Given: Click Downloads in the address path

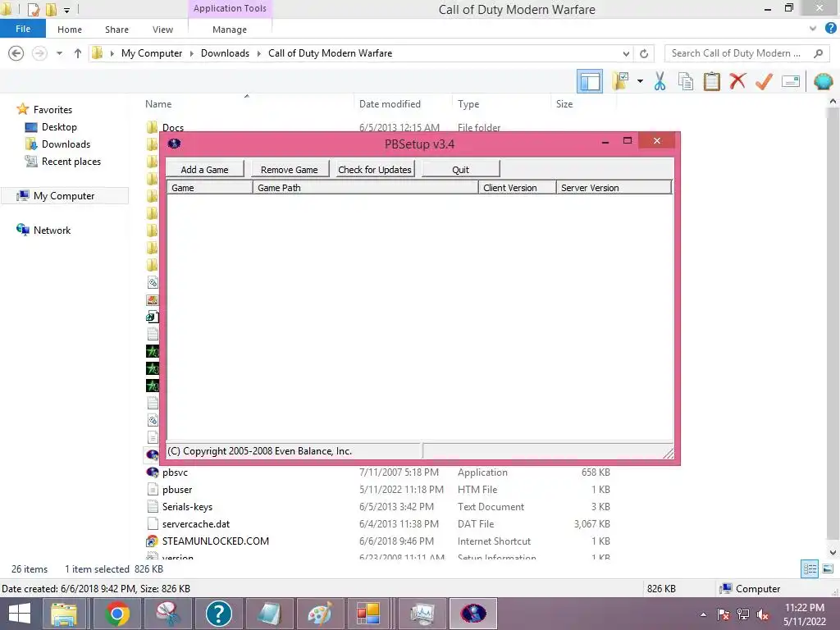Looking at the screenshot, I should point(225,53).
